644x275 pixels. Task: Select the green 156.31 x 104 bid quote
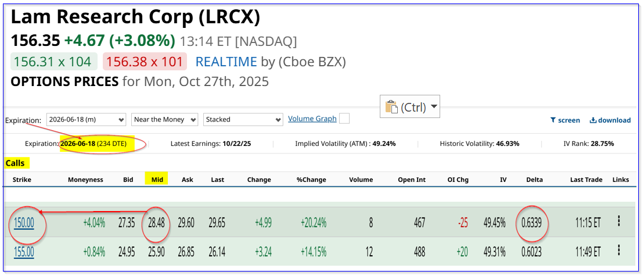tap(54, 62)
